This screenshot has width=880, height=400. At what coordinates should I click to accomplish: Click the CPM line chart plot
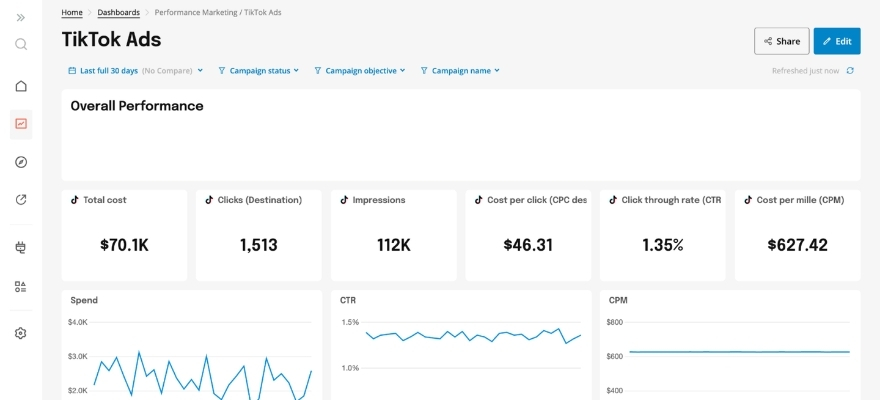tap(739, 352)
